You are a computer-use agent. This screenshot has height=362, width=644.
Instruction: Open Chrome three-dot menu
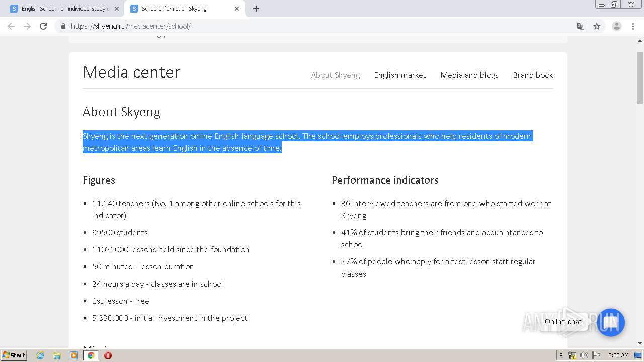(x=633, y=26)
